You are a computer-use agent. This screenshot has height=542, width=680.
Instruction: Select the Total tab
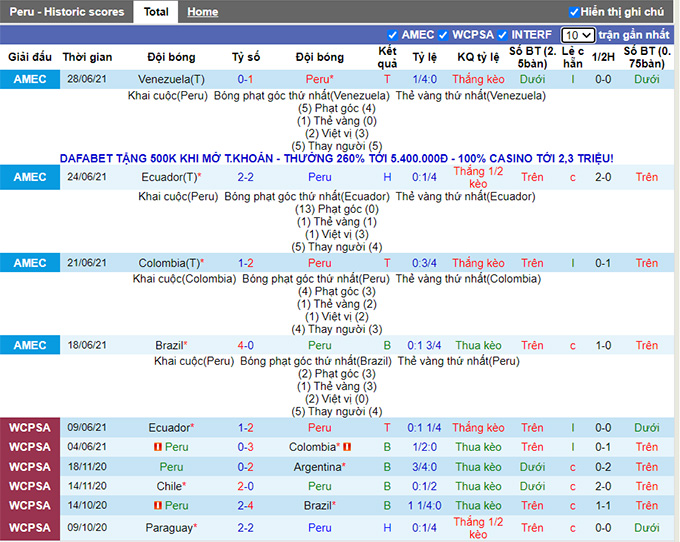pyautogui.click(x=155, y=12)
